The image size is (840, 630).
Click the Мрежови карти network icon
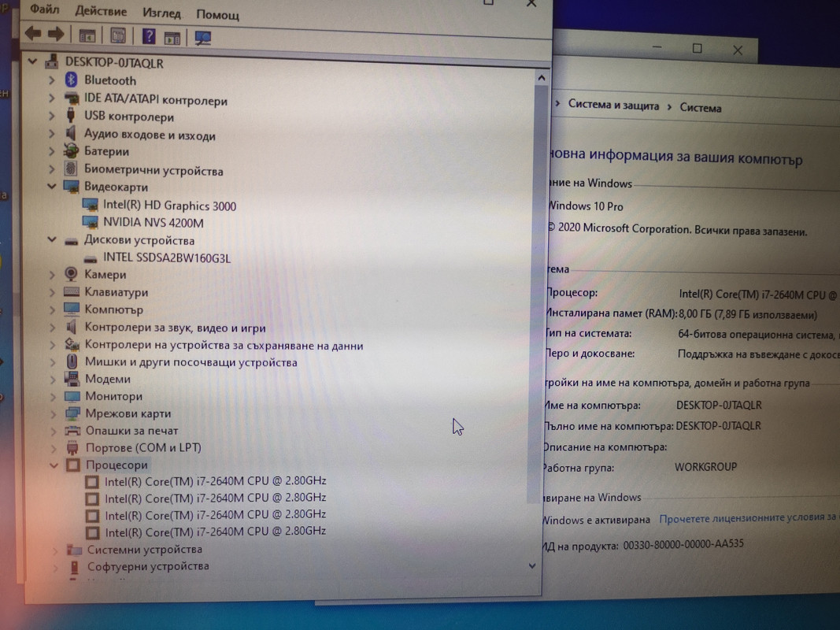point(72,413)
